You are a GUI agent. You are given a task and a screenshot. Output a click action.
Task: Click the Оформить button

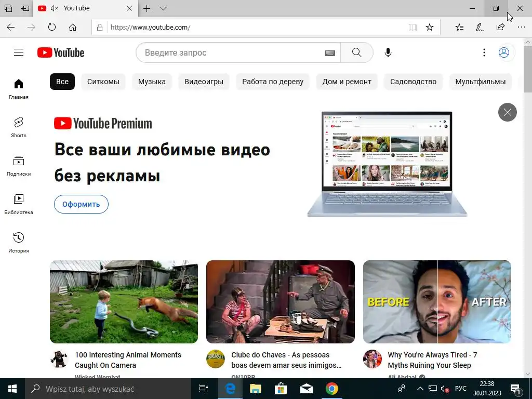(81, 204)
